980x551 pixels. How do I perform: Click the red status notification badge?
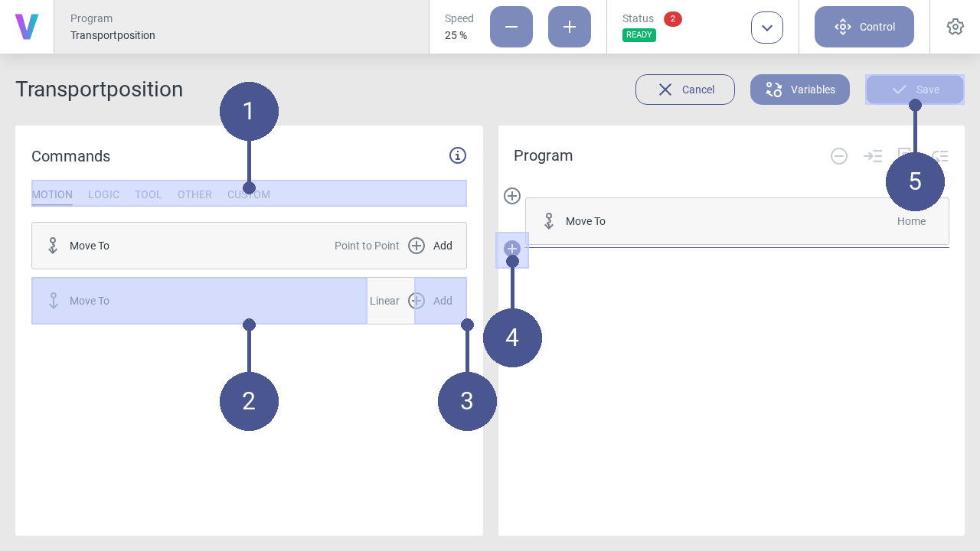click(673, 19)
